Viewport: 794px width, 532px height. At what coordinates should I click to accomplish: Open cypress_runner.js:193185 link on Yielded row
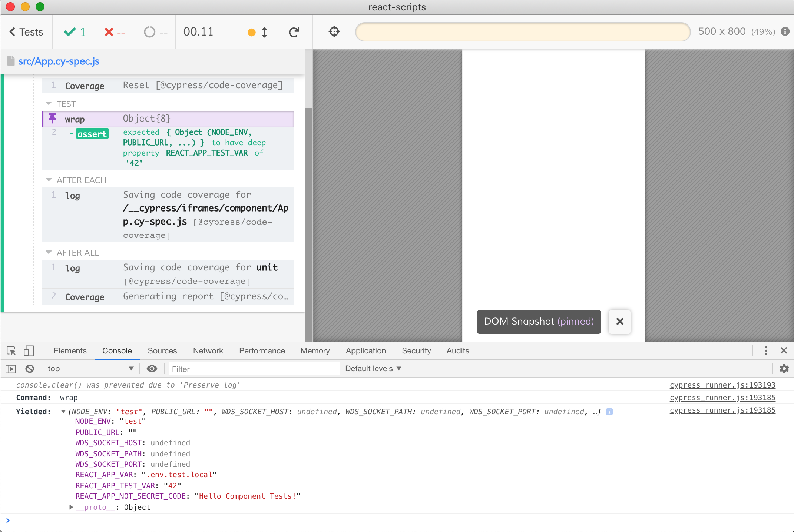pos(722,410)
